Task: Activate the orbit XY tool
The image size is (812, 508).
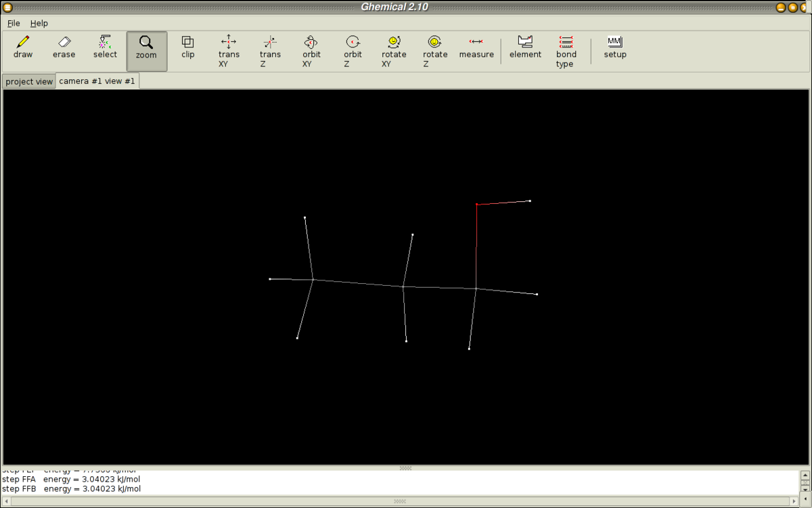Action: (311, 51)
